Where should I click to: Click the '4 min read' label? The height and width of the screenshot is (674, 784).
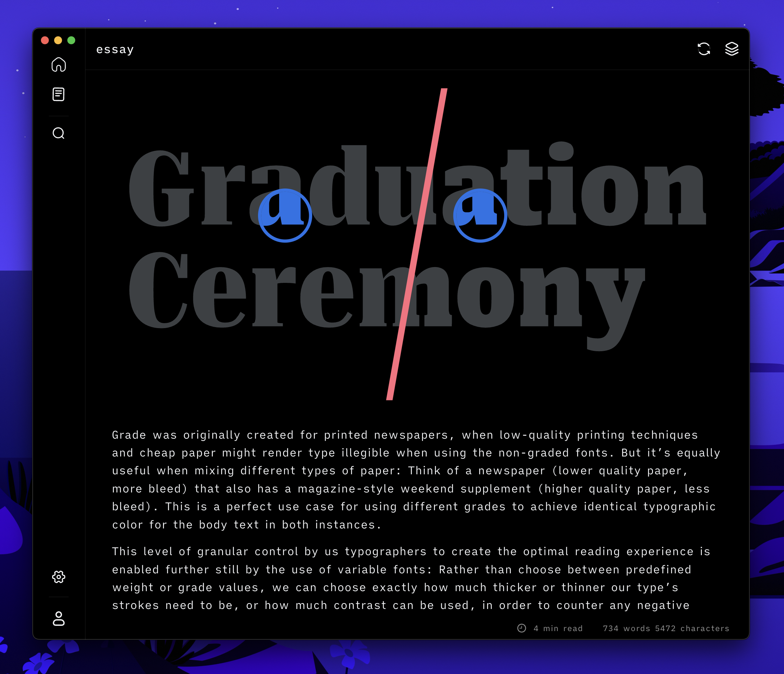pyautogui.click(x=558, y=628)
